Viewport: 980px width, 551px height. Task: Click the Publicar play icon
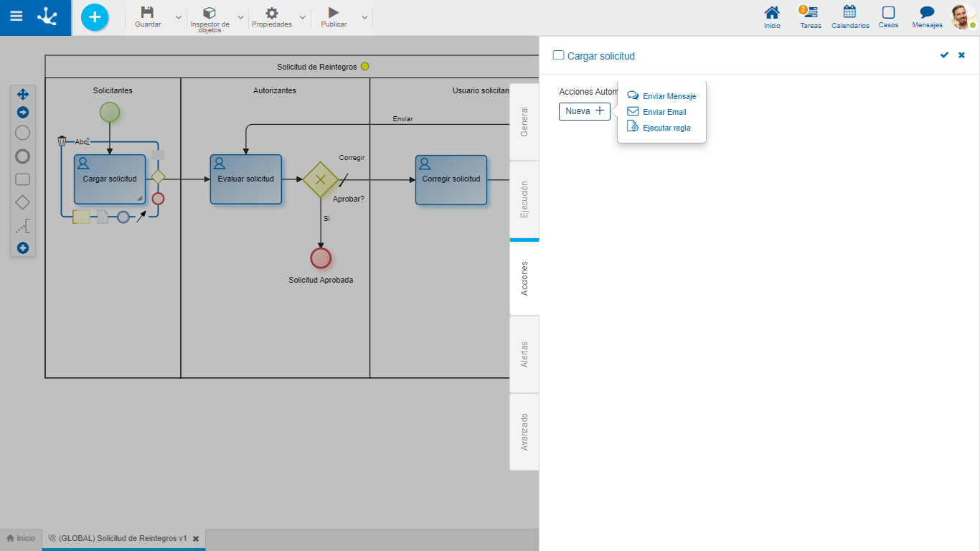point(334,12)
